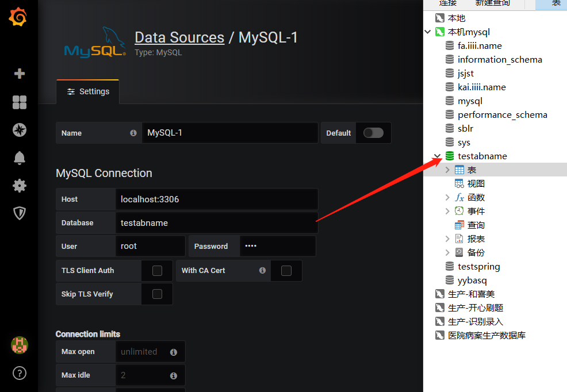
Task: Enable Skip TLS Verify checkbox
Action: coord(158,294)
